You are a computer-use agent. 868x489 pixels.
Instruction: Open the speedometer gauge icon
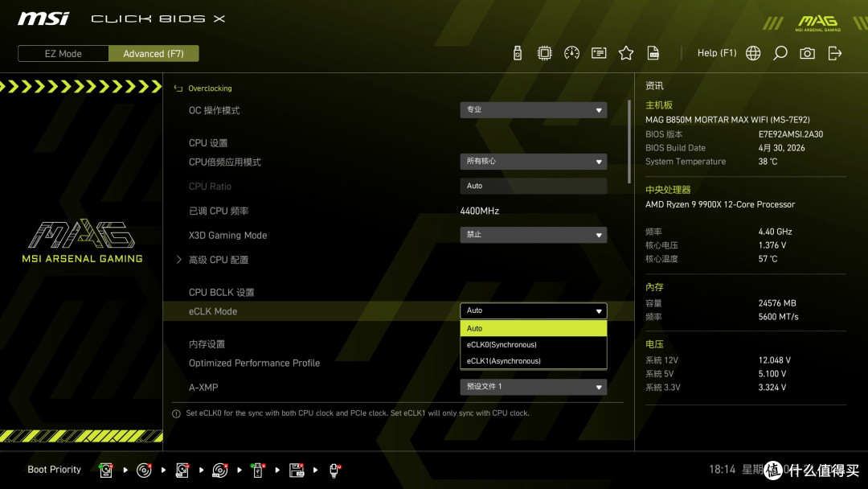pyautogui.click(x=572, y=53)
